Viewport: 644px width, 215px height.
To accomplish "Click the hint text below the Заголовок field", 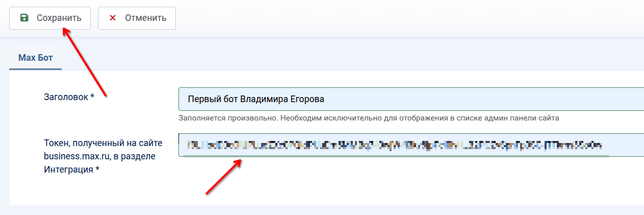I will [369, 118].
